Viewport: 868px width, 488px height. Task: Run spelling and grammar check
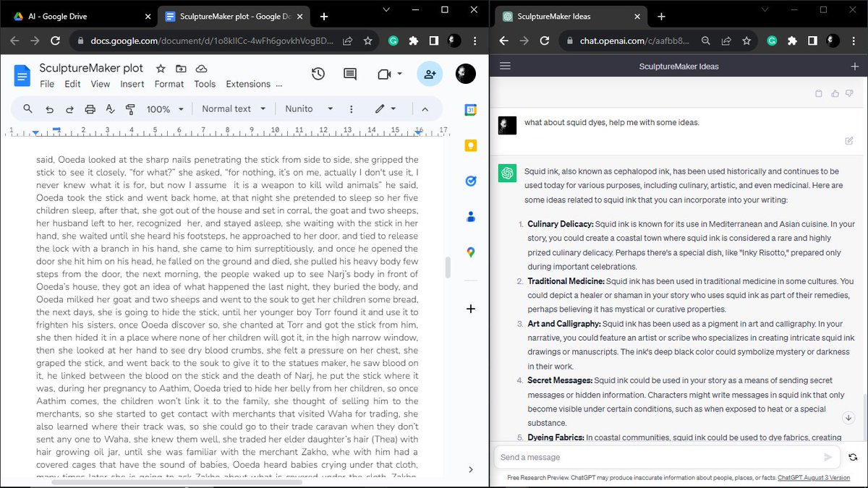point(110,109)
